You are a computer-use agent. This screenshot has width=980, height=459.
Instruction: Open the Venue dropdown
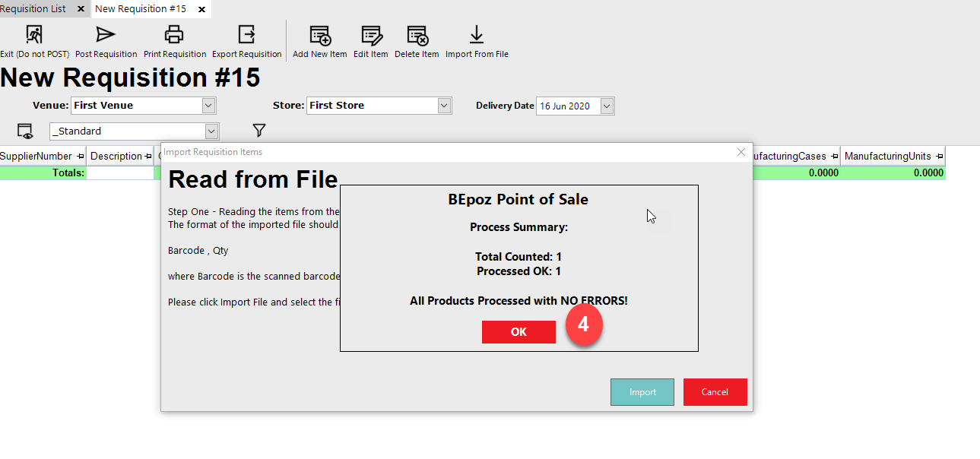pos(208,106)
